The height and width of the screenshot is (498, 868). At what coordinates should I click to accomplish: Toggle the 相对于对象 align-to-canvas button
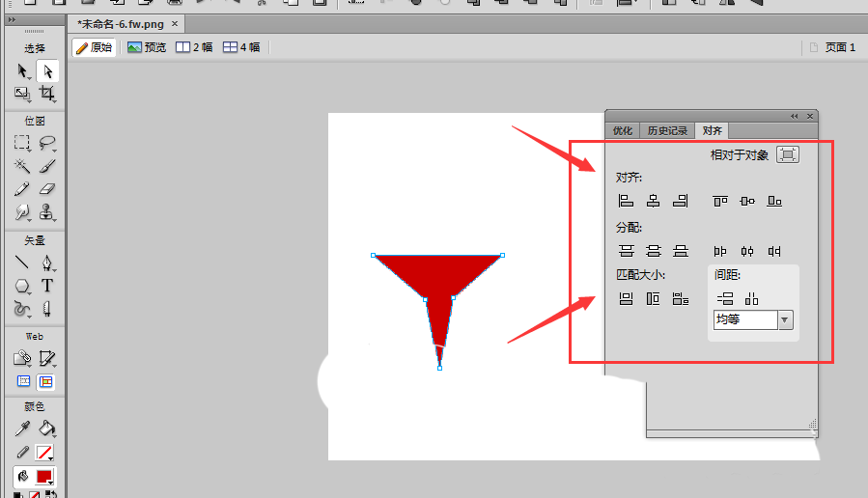788,154
